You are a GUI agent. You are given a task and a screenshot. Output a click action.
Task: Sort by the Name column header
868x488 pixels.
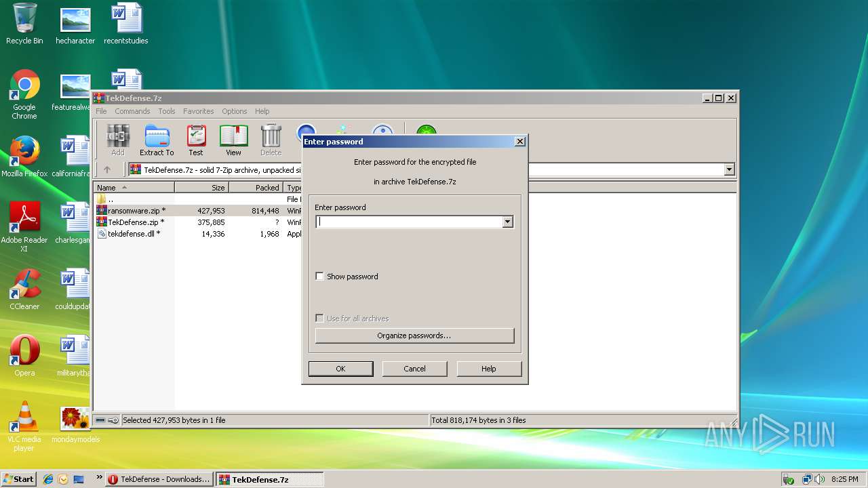134,188
